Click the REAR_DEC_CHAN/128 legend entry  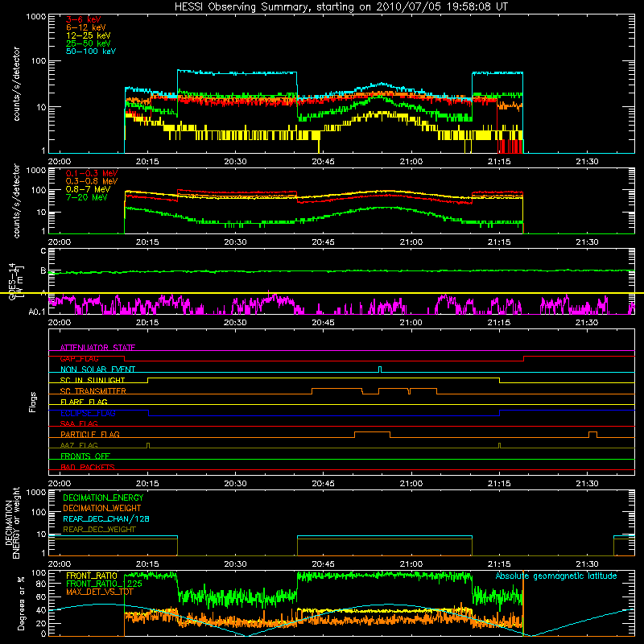point(106,518)
